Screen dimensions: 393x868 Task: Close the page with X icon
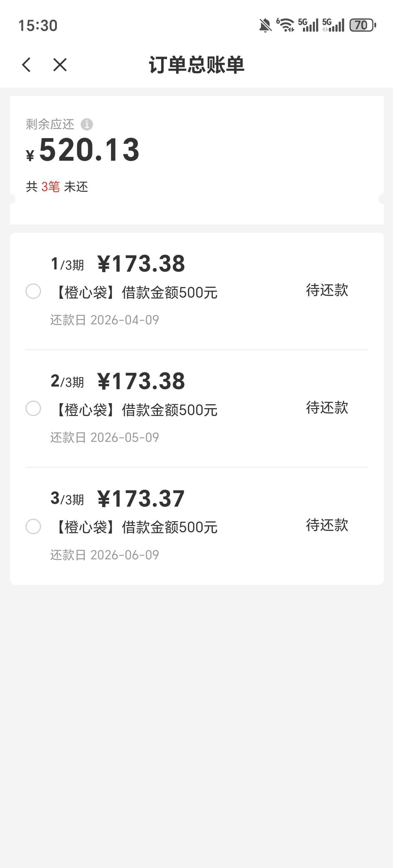point(60,65)
